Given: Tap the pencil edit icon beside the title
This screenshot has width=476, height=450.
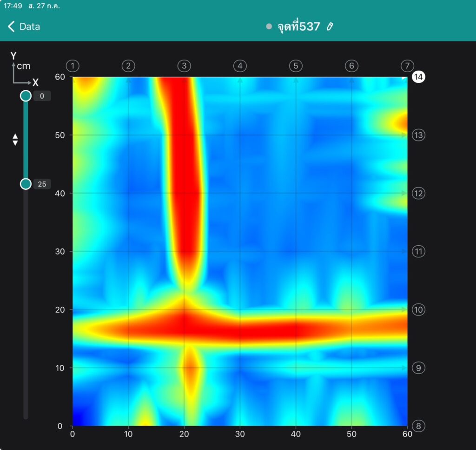Looking at the screenshot, I should pyautogui.click(x=330, y=27).
